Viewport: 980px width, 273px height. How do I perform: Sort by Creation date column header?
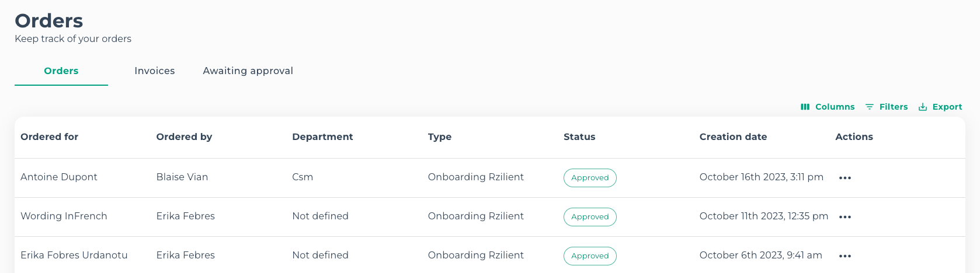(733, 136)
